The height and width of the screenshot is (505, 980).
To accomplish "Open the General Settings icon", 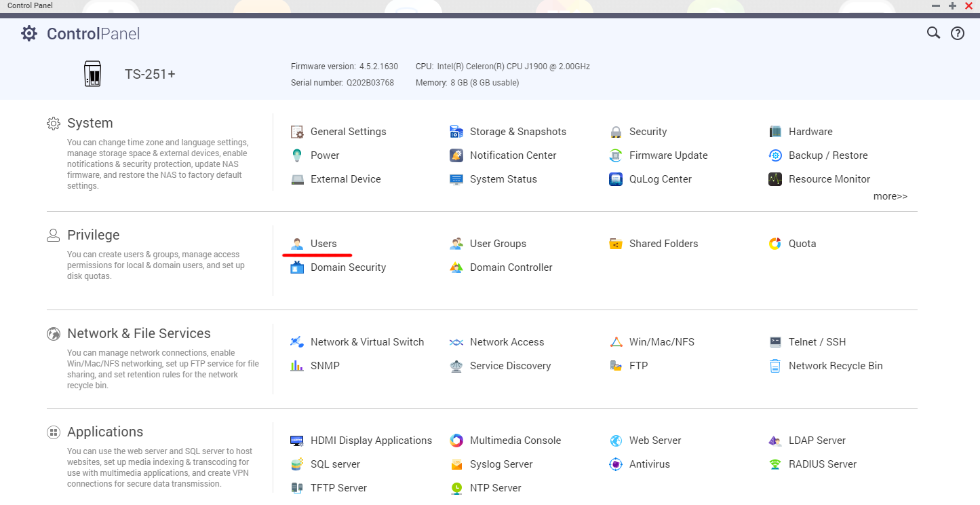I will click(x=297, y=132).
